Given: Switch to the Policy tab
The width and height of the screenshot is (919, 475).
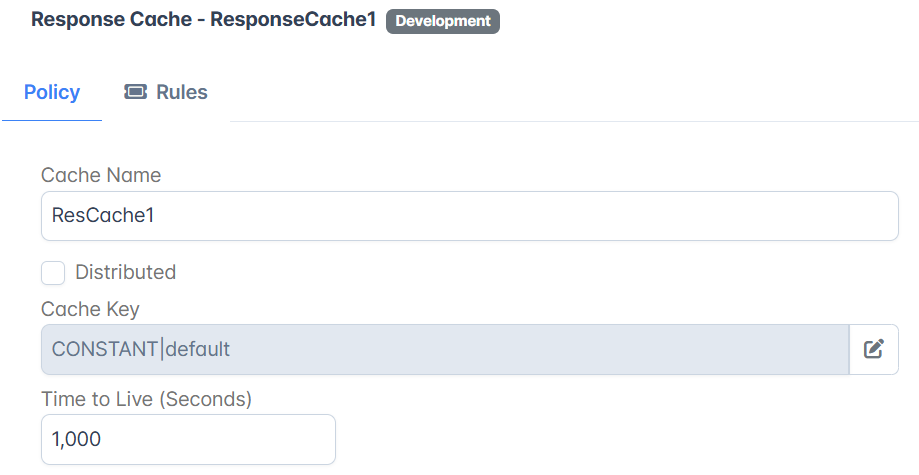Looking at the screenshot, I should (x=52, y=92).
